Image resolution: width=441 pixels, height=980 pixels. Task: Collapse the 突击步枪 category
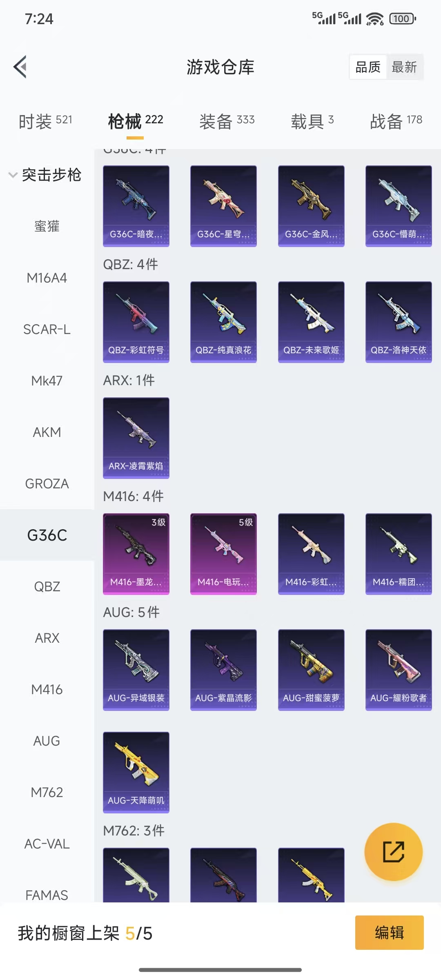point(45,175)
